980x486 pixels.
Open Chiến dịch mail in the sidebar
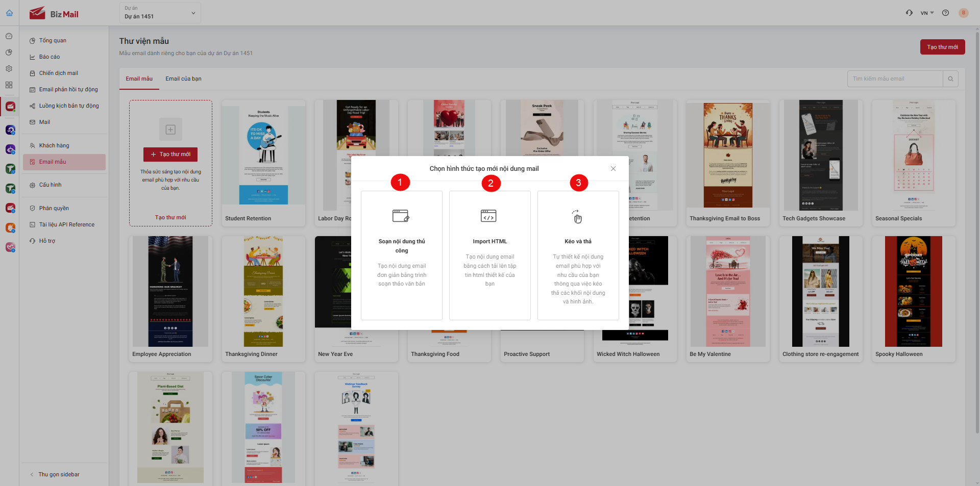tap(58, 73)
